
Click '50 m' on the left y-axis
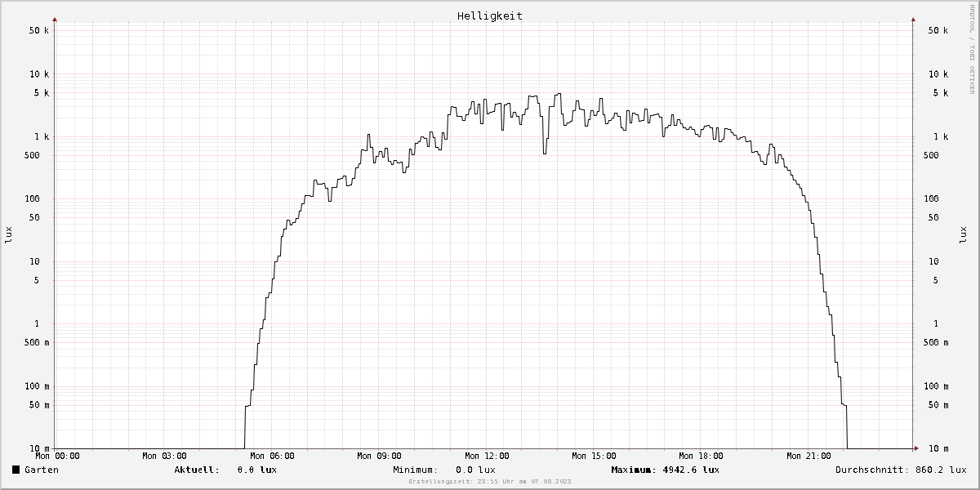point(38,405)
